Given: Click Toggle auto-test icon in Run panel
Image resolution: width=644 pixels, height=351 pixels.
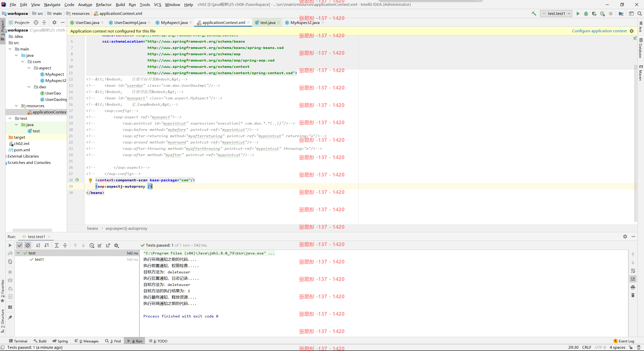Looking at the screenshot, I should point(10,262).
